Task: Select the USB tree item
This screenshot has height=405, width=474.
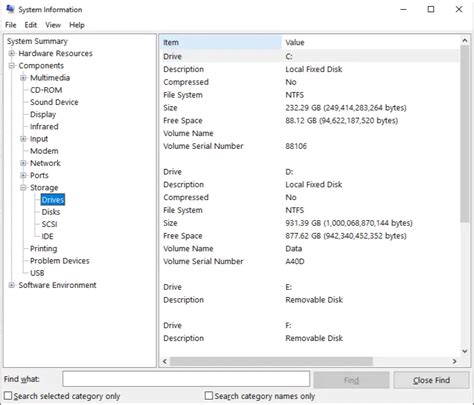Action: [x=37, y=273]
